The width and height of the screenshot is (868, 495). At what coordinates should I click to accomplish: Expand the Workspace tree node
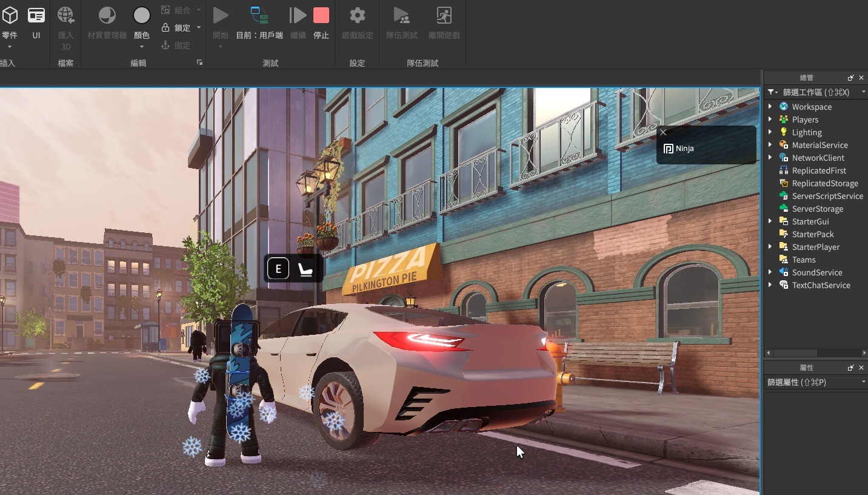coord(770,107)
